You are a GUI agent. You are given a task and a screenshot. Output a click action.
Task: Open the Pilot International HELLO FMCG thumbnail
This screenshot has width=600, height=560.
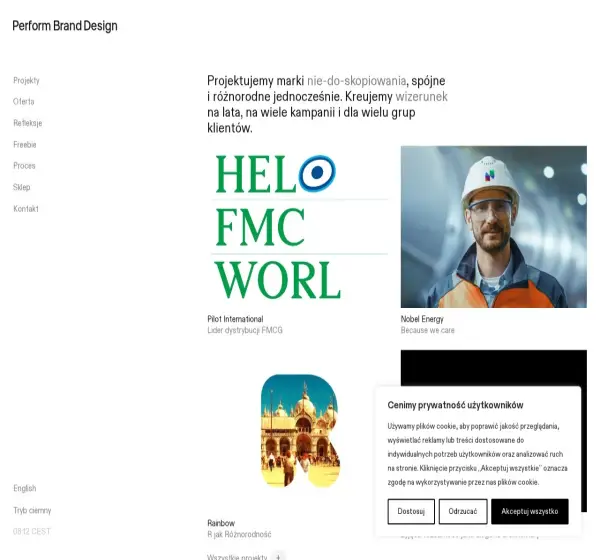pos(300,227)
